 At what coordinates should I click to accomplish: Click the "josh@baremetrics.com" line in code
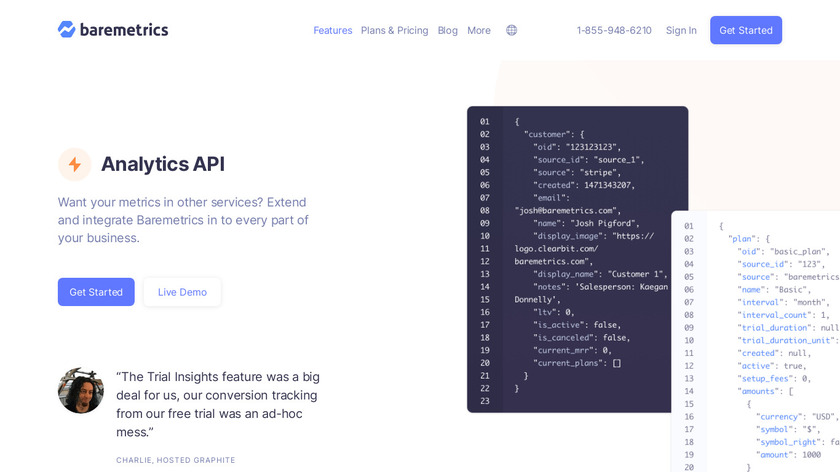pyautogui.click(x=567, y=211)
